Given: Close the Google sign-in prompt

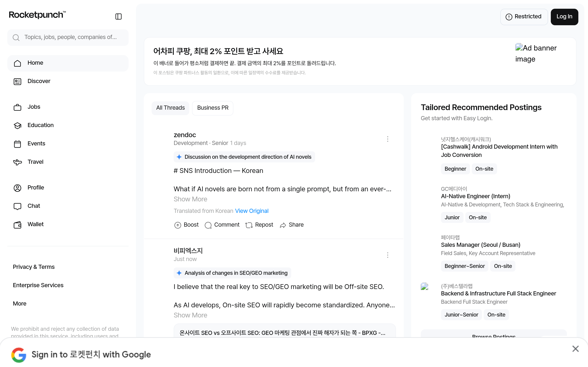Looking at the screenshot, I should click(575, 349).
